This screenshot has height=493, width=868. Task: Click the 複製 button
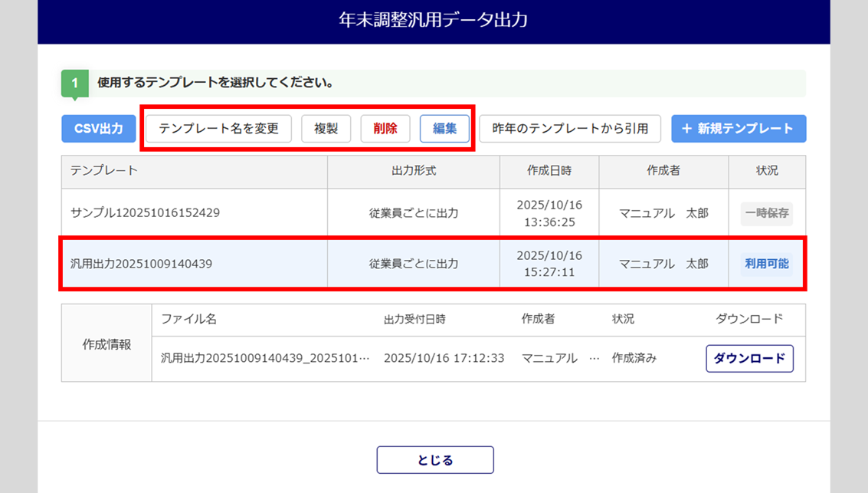tap(326, 129)
